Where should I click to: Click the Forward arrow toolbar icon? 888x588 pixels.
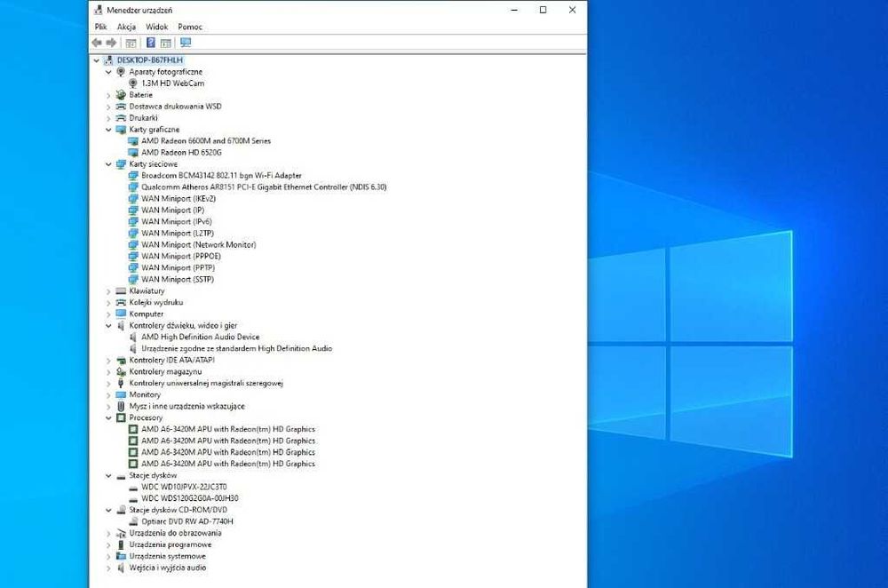(112, 43)
